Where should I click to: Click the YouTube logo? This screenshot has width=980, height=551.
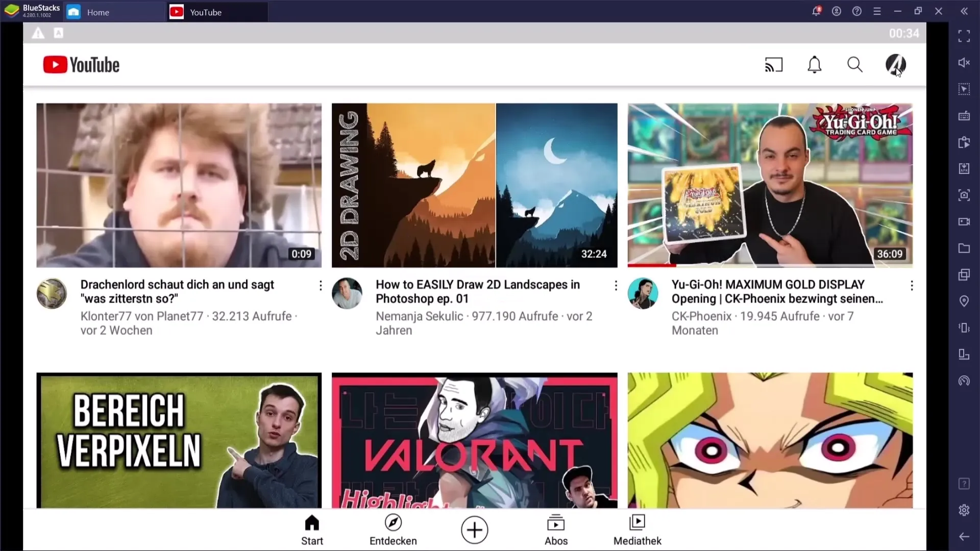click(81, 65)
